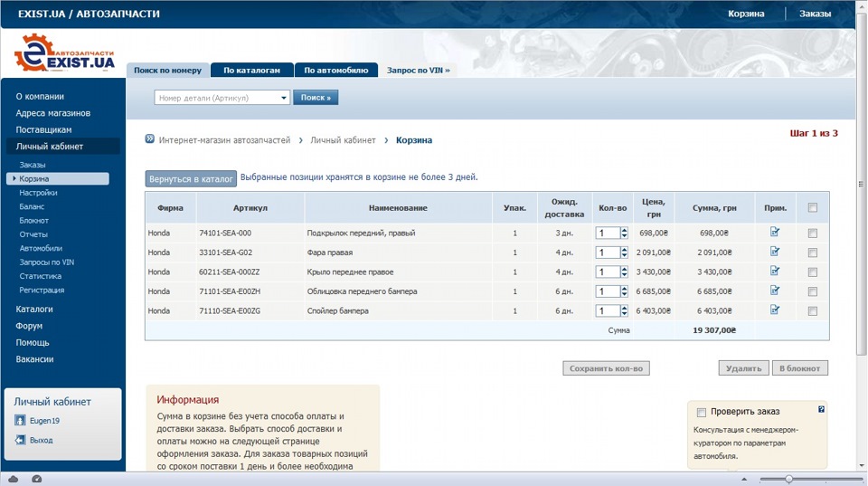868x486 pixels.
Task: Click the user profile icon beside Eugen19
Action: [20, 421]
